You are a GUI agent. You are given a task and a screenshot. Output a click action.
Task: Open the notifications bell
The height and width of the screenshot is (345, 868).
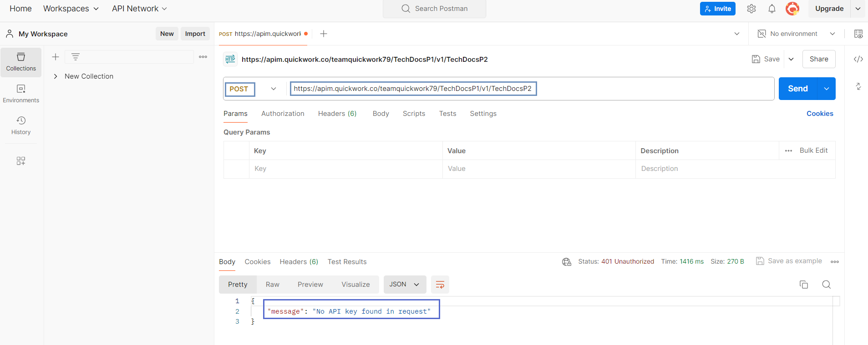point(772,9)
